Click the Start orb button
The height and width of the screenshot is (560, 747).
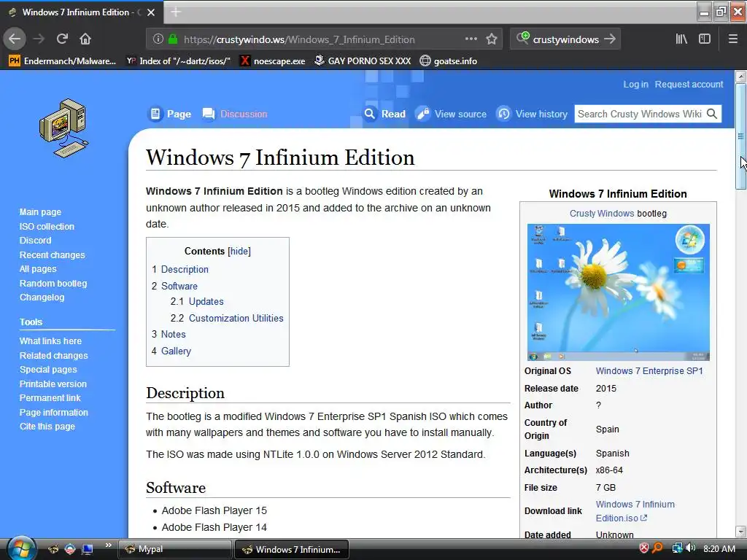(21, 548)
